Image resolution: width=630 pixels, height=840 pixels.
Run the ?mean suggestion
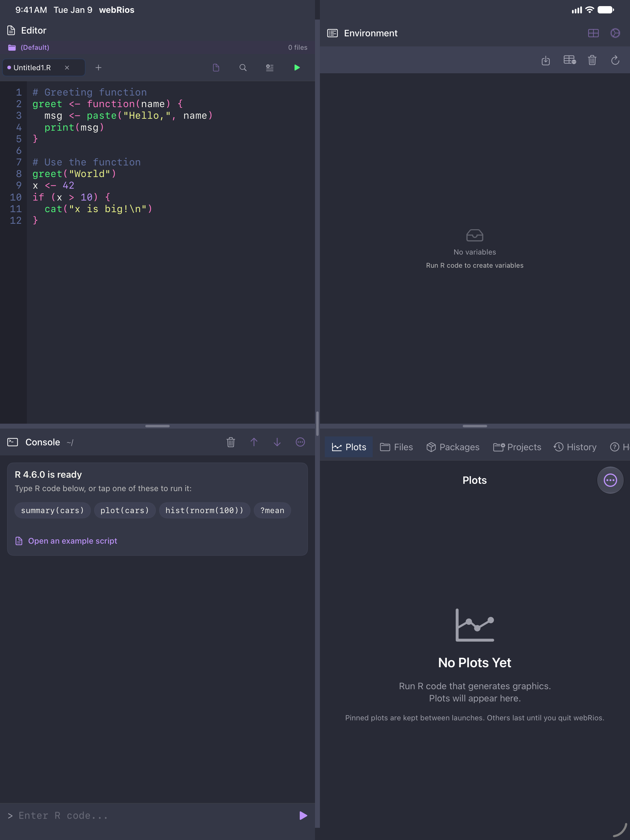(272, 510)
